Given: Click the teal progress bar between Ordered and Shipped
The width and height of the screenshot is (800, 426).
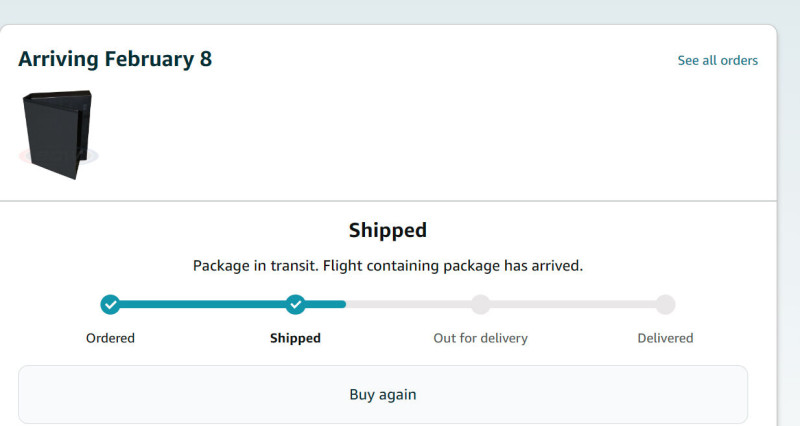Looking at the screenshot, I should [x=202, y=304].
